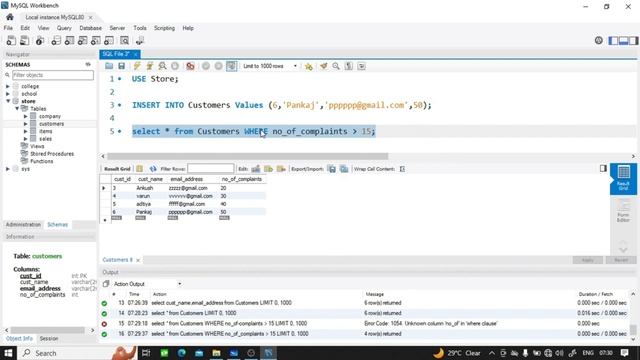640x360 pixels.
Task: Open the preferences gear icon at top right
Action: coord(598,40)
